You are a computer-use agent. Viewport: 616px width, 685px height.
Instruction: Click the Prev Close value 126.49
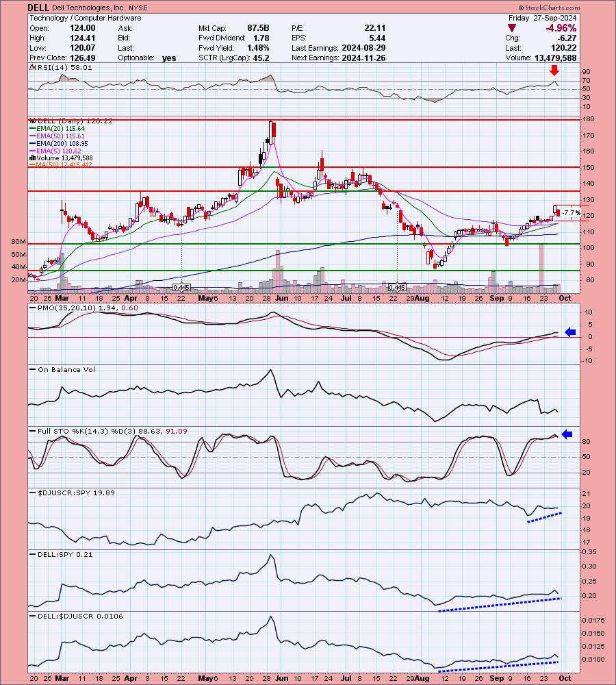(83, 58)
